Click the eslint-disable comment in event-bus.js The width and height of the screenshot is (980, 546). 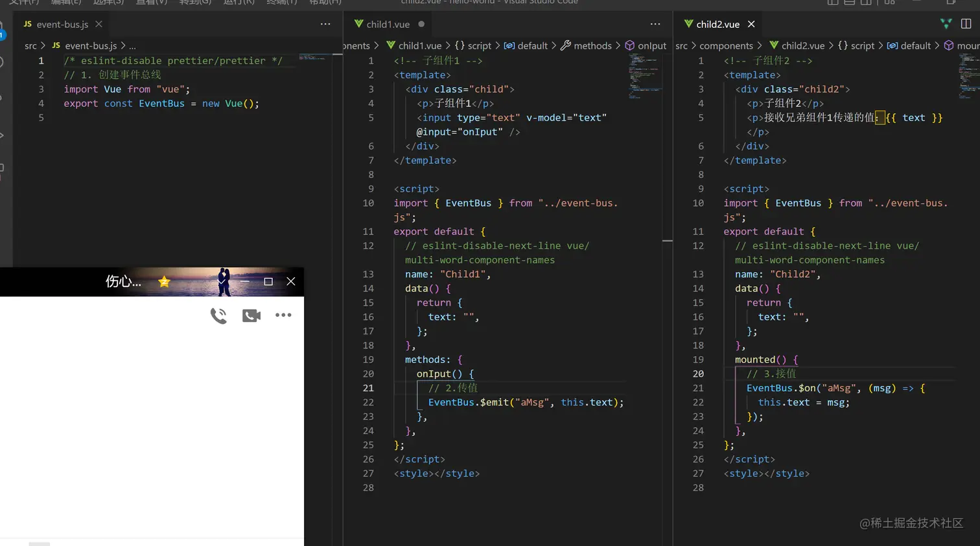coord(173,61)
